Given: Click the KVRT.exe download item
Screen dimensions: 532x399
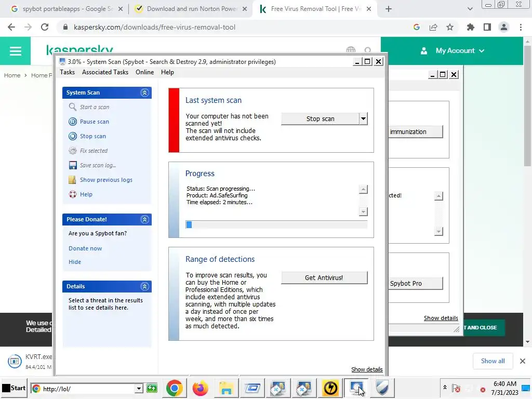Looking at the screenshot, I should pyautogui.click(x=30, y=362).
